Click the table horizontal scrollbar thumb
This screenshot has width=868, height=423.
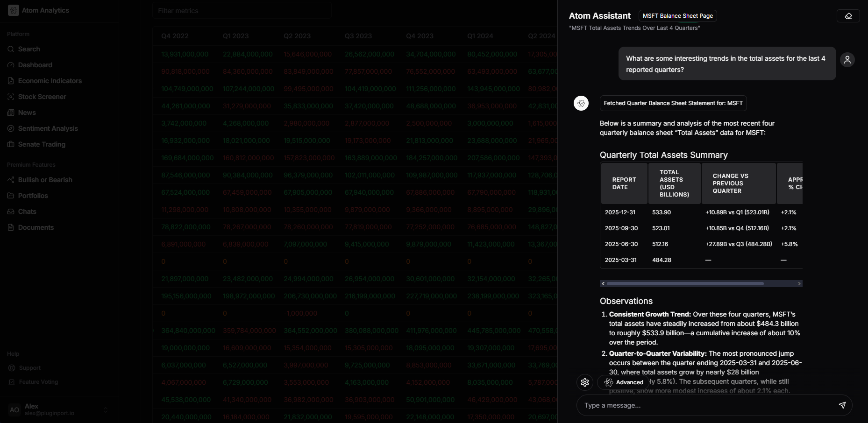[685, 283]
